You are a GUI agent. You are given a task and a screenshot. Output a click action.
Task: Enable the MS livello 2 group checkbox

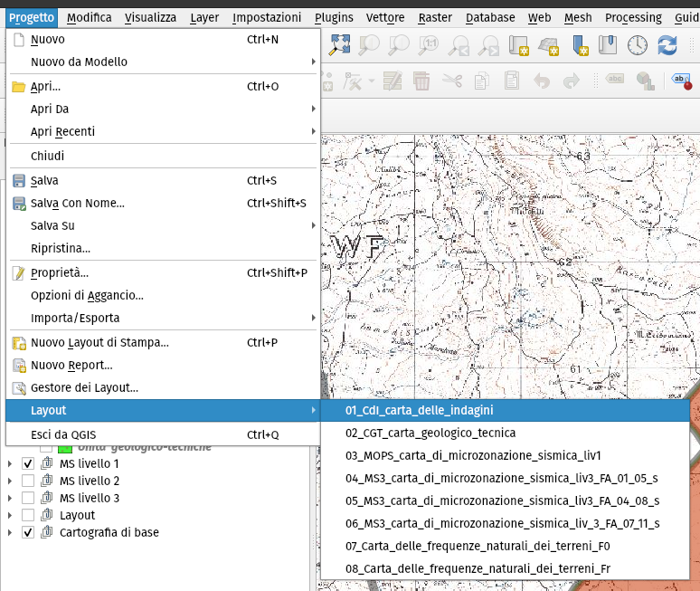(28, 481)
